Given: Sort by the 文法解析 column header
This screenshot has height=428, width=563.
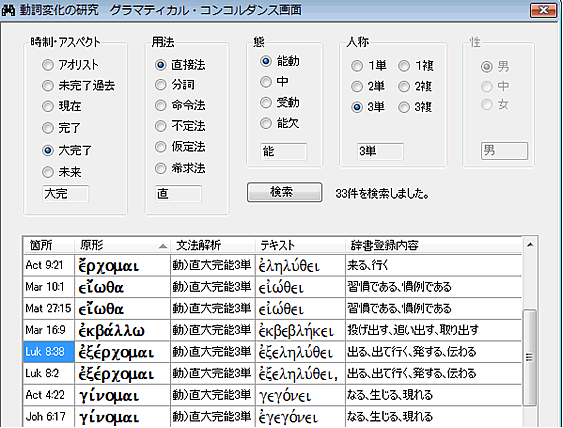Looking at the screenshot, I should [x=213, y=246].
